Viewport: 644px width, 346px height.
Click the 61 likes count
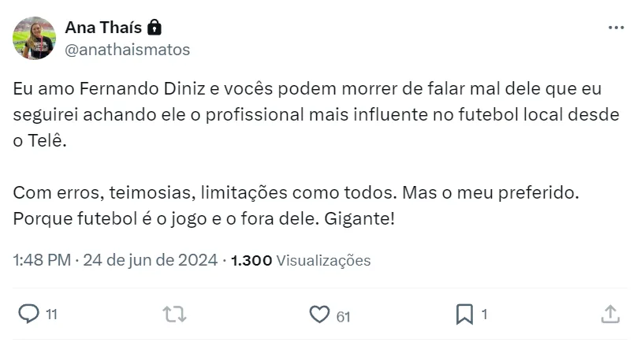pyautogui.click(x=343, y=315)
